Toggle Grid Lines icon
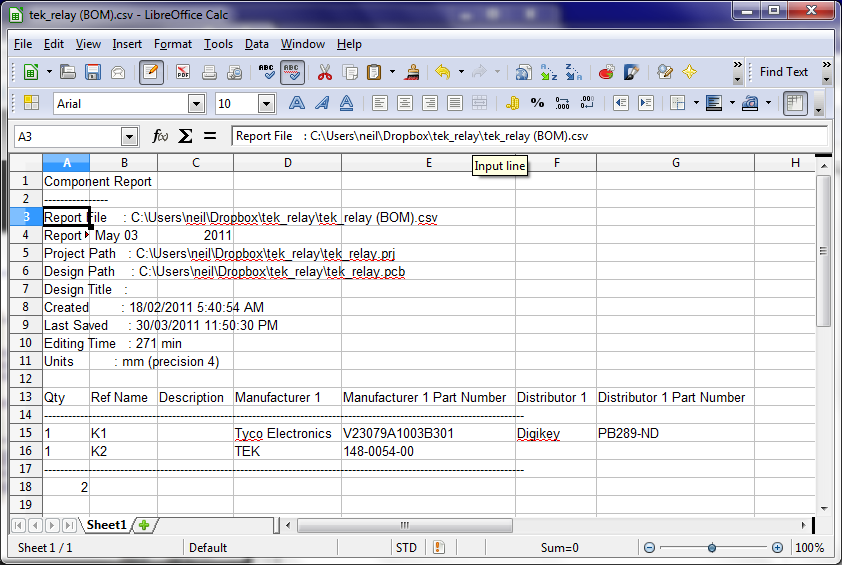 point(795,103)
